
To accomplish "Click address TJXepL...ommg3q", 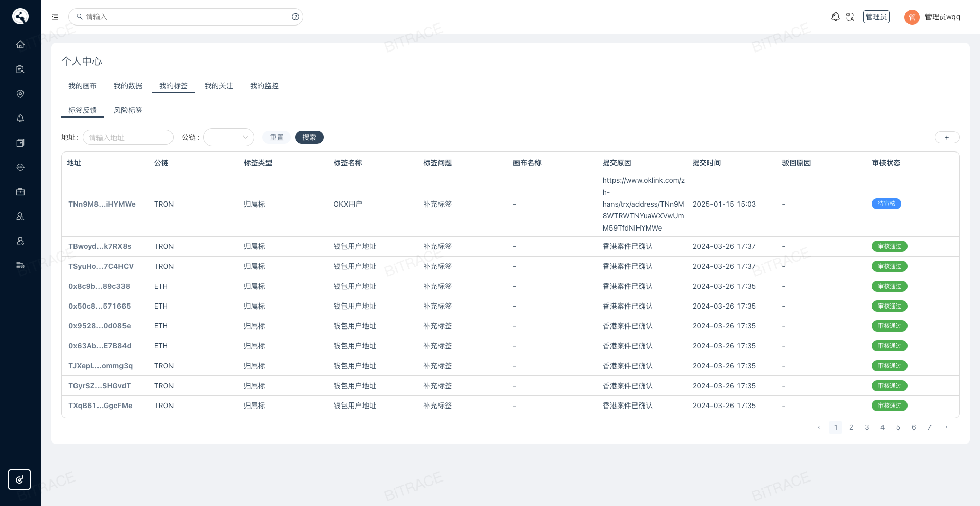I will [101, 366].
